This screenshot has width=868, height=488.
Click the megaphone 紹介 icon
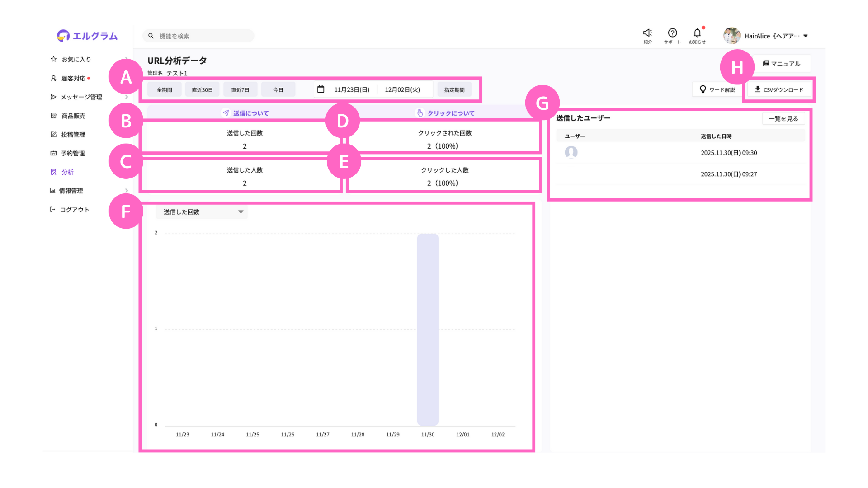point(647,33)
